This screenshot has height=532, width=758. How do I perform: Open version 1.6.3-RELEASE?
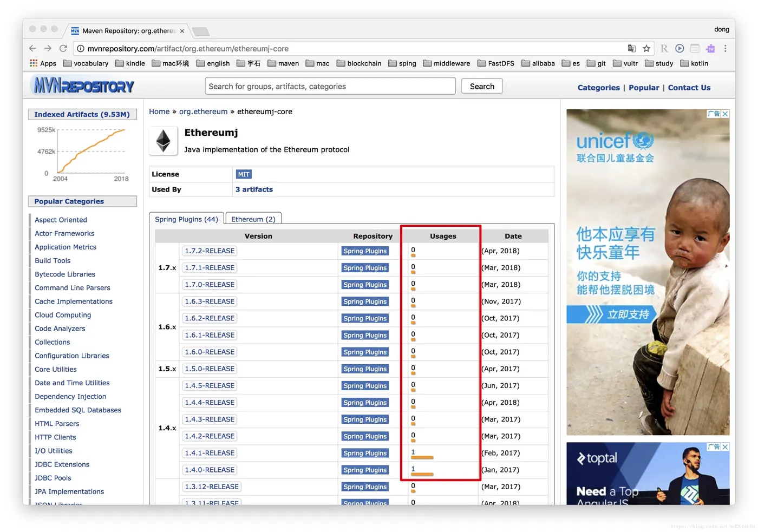coord(210,301)
